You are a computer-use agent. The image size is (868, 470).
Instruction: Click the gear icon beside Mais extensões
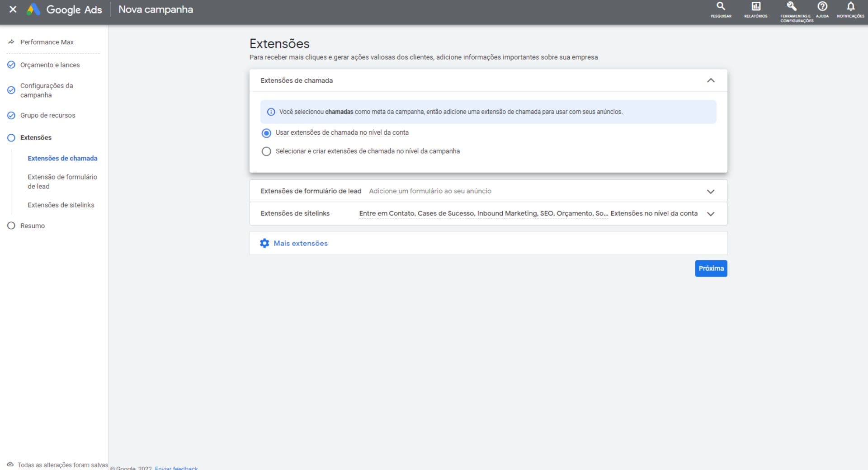click(x=264, y=243)
